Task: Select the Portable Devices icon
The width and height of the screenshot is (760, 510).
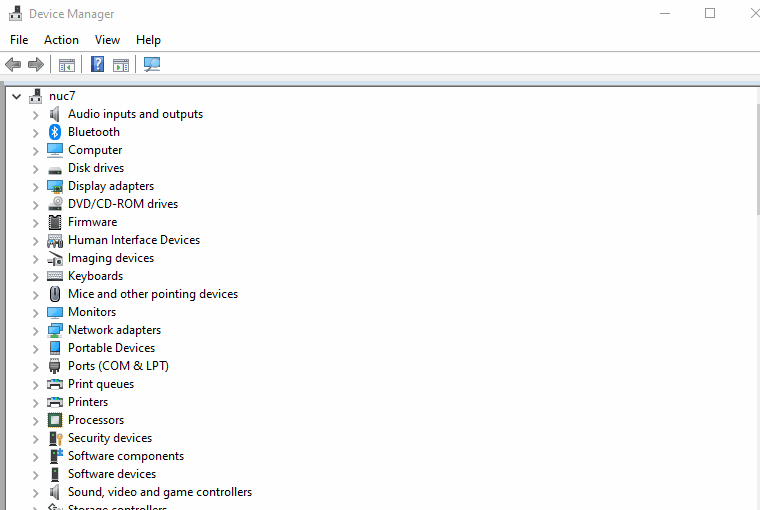Action: [55, 348]
